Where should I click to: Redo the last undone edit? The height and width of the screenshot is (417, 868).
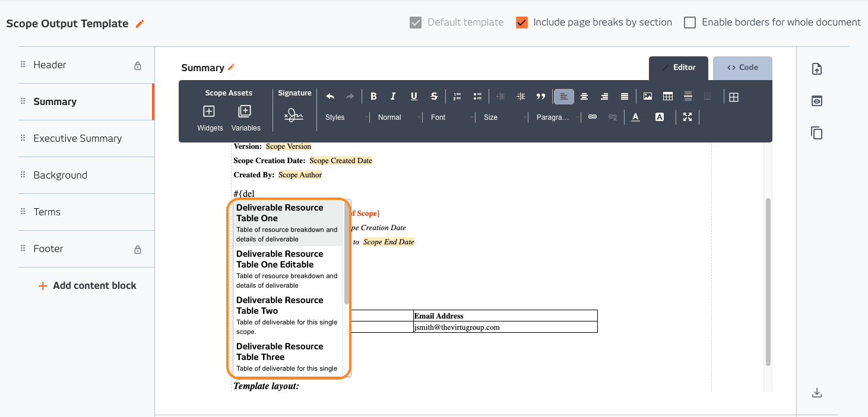[350, 97]
